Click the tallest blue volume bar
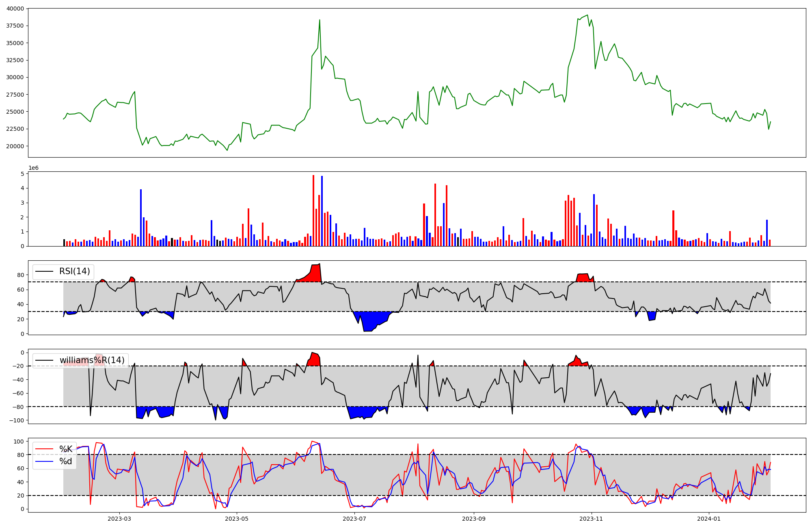This screenshot has height=528, width=812. coord(322,211)
